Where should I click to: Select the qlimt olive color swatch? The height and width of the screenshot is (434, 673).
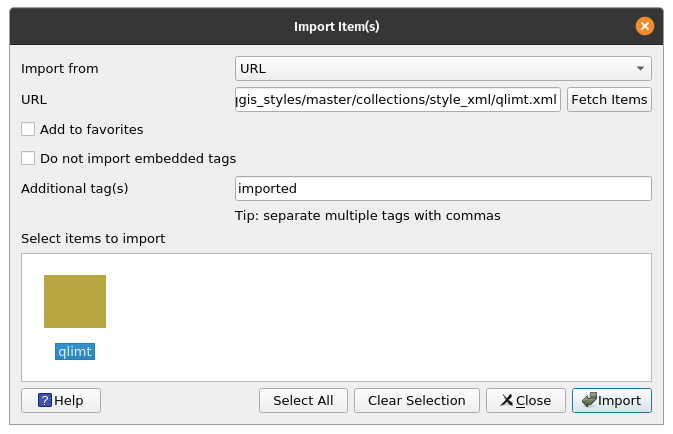pos(75,301)
